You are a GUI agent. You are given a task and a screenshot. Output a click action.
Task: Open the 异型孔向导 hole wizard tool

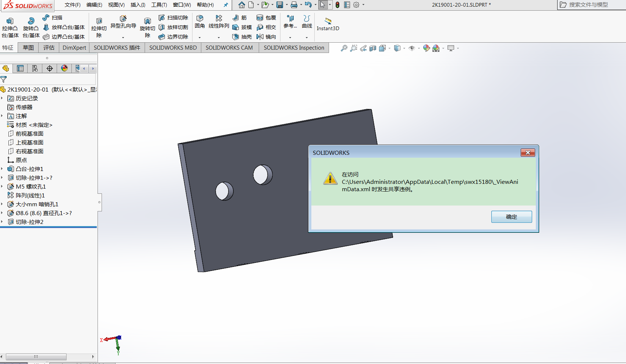pyautogui.click(x=123, y=21)
